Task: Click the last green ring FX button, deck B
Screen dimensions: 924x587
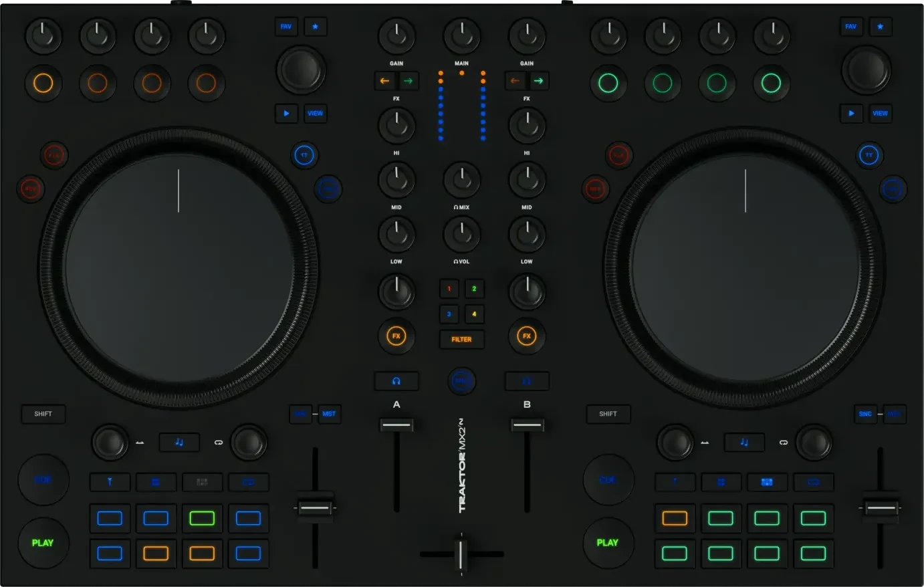Action: point(771,84)
